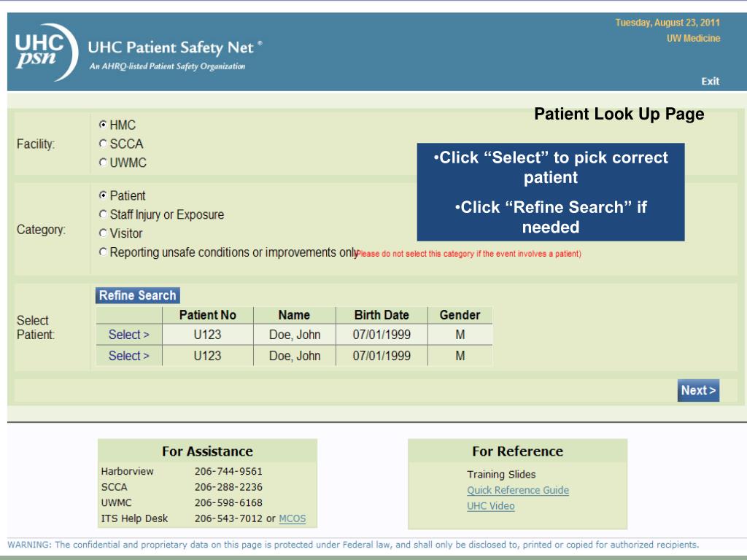Click the Refine Search button
This screenshot has height=560, width=747.
(x=138, y=295)
